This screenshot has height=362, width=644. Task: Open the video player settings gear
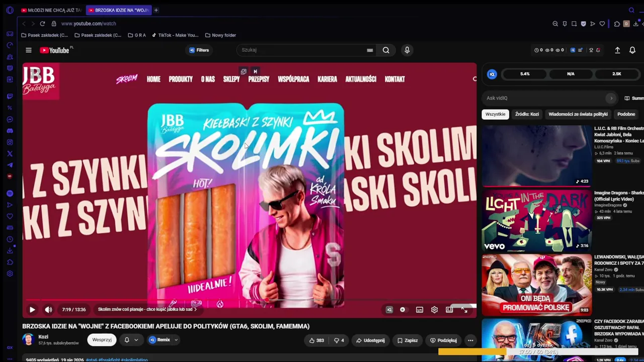434,310
